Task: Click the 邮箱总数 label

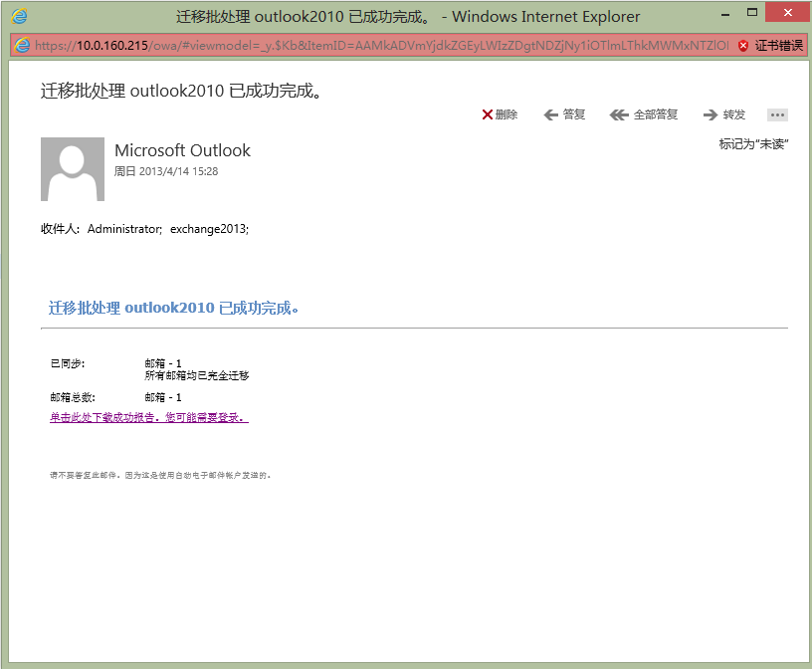Action: 73,397
